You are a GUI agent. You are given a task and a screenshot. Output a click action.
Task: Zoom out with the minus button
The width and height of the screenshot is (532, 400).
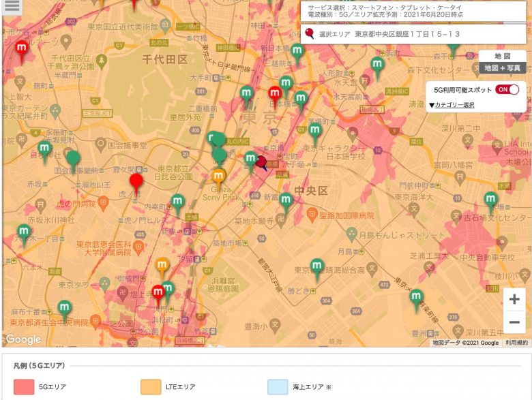point(514,322)
